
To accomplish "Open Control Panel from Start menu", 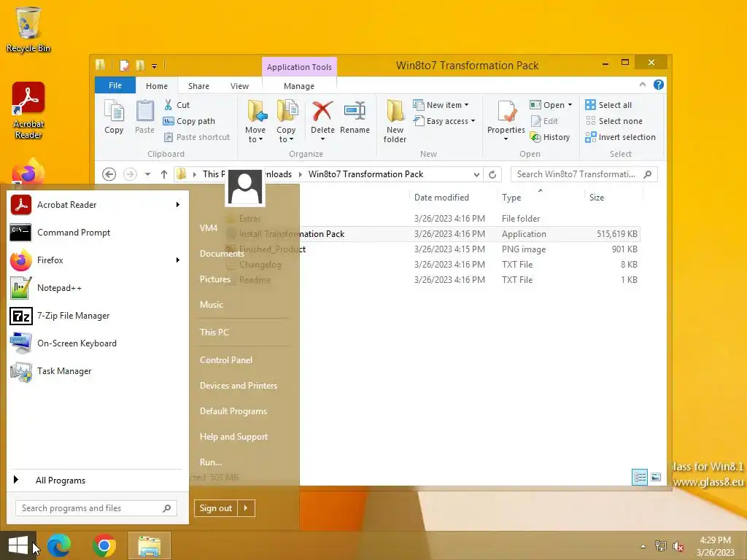I will 226,360.
